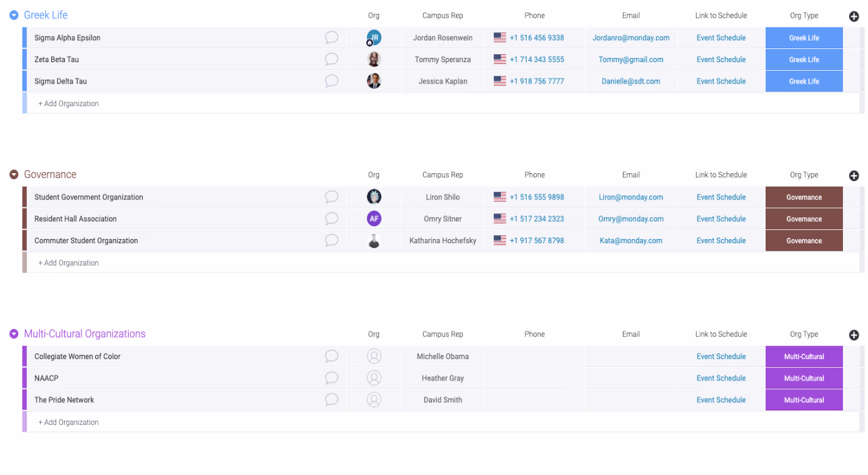
Task: Collapse the Governance group
Action: click(14, 174)
